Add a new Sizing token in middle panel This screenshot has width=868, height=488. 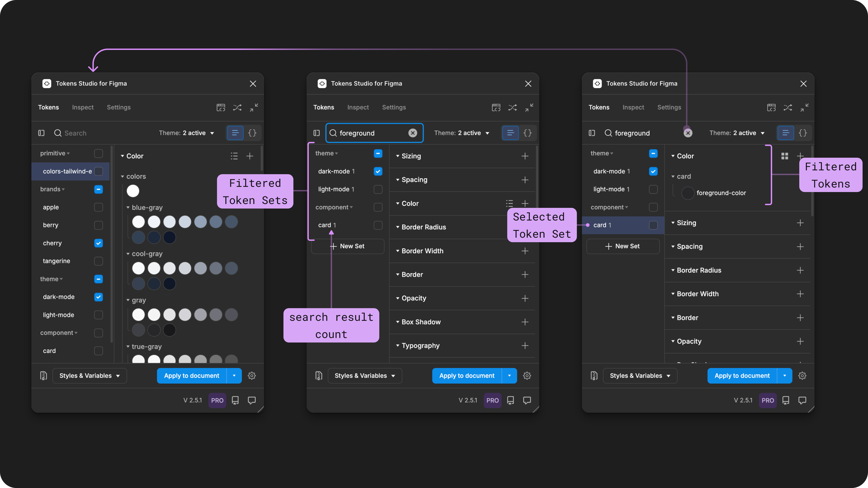tap(525, 156)
